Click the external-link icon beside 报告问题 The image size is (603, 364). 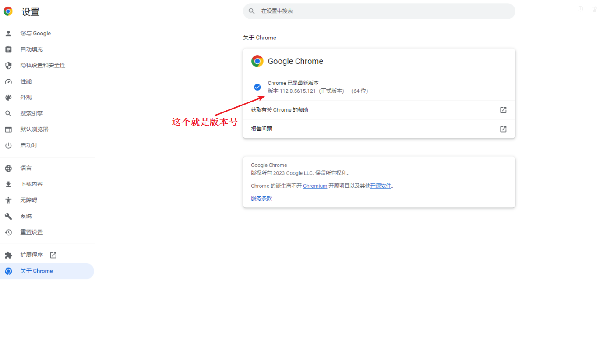(x=503, y=129)
